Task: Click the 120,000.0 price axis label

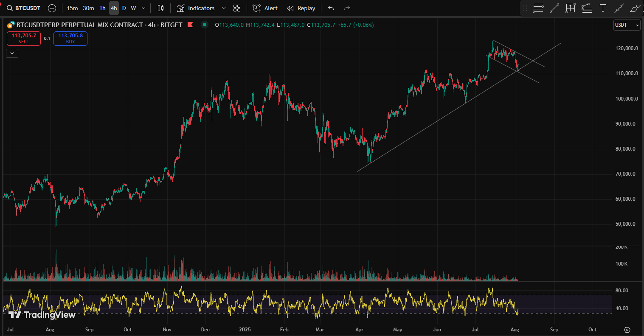Action: click(x=627, y=48)
